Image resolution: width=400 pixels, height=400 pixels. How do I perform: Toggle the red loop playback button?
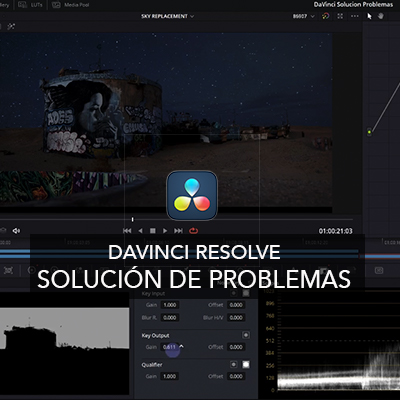tap(194, 231)
